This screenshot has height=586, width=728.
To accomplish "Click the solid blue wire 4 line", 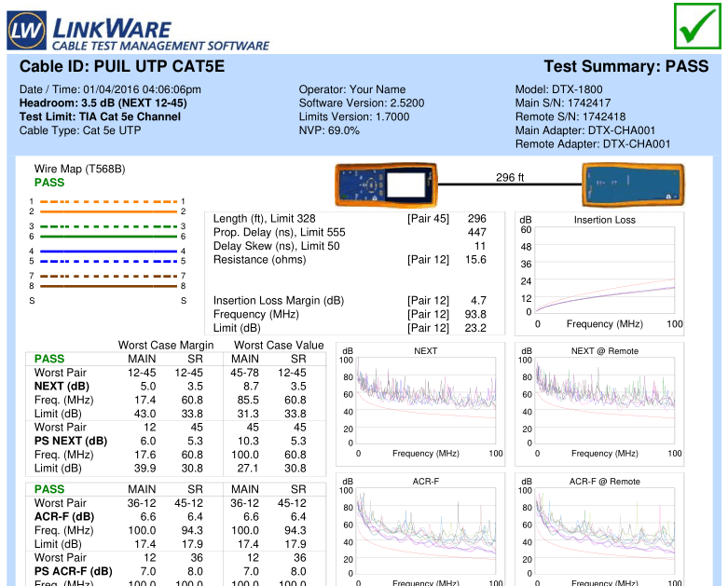I will [108, 251].
